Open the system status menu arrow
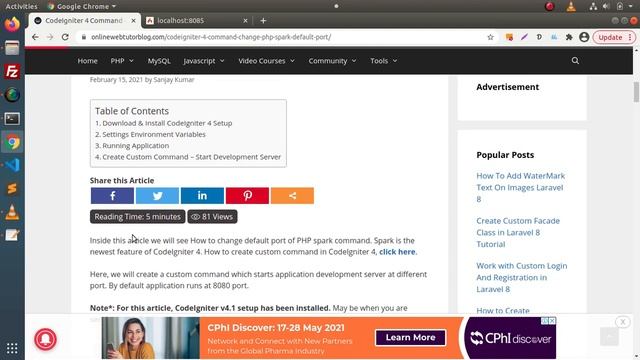Viewport: 640px width, 360px height. 631,6
